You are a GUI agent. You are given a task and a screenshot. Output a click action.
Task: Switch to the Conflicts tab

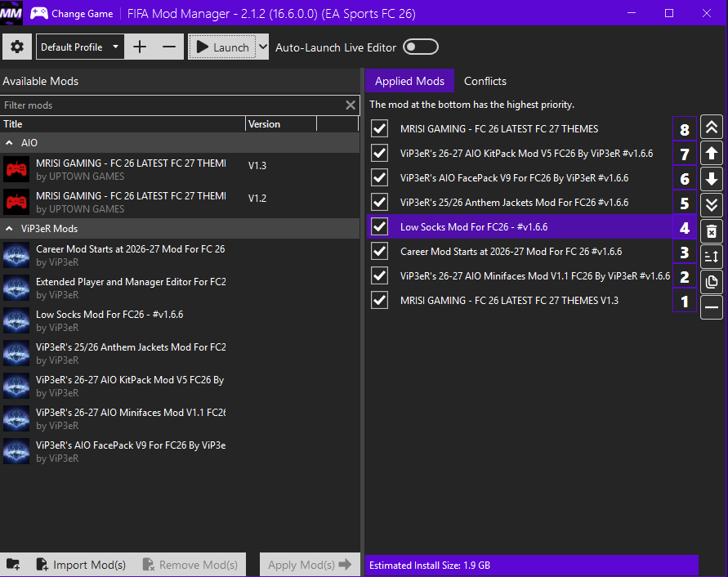(x=485, y=81)
